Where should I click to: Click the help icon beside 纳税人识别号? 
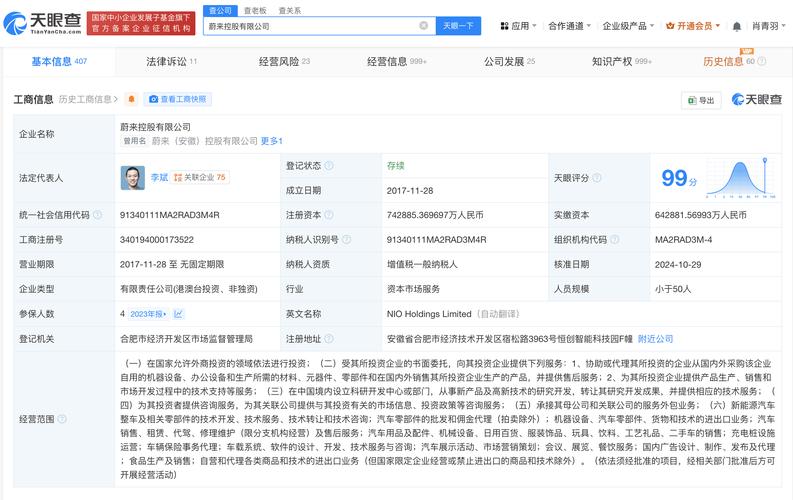[346, 239]
